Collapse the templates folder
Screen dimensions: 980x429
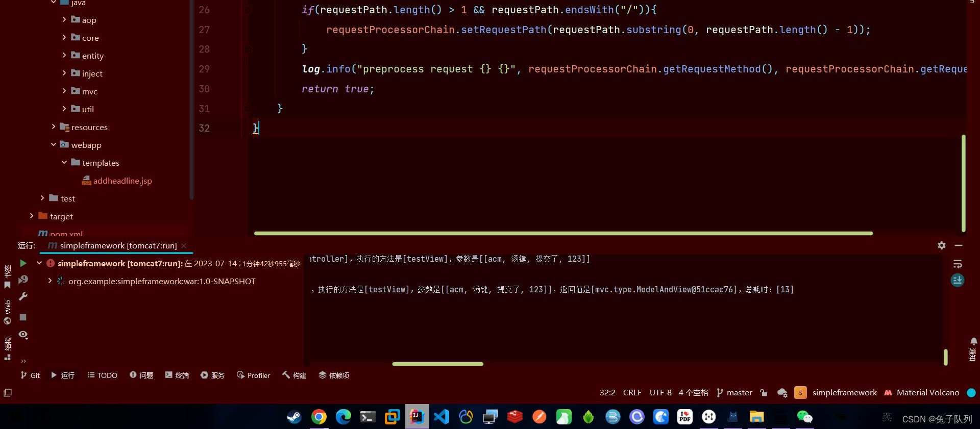point(64,162)
